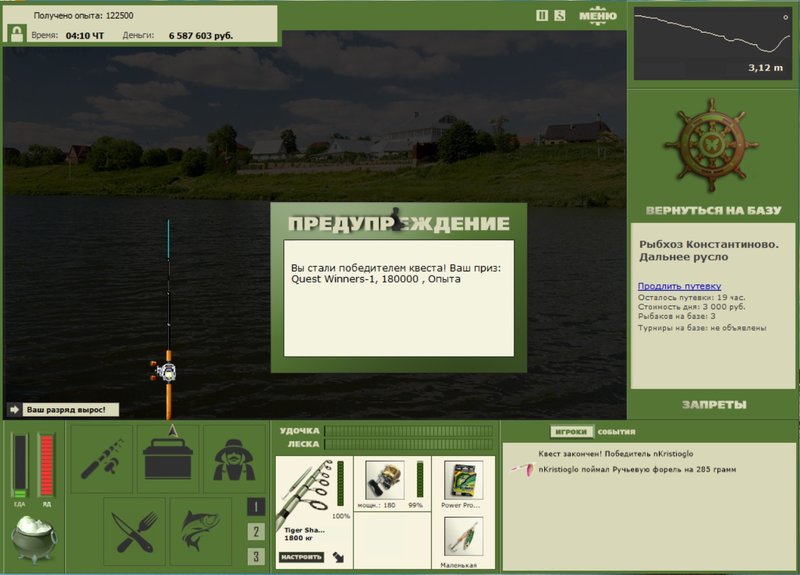Click ВЕРНУТЬСЯ НА БАЗУ button
This screenshot has height=575, width=800.
pos(713,210)
